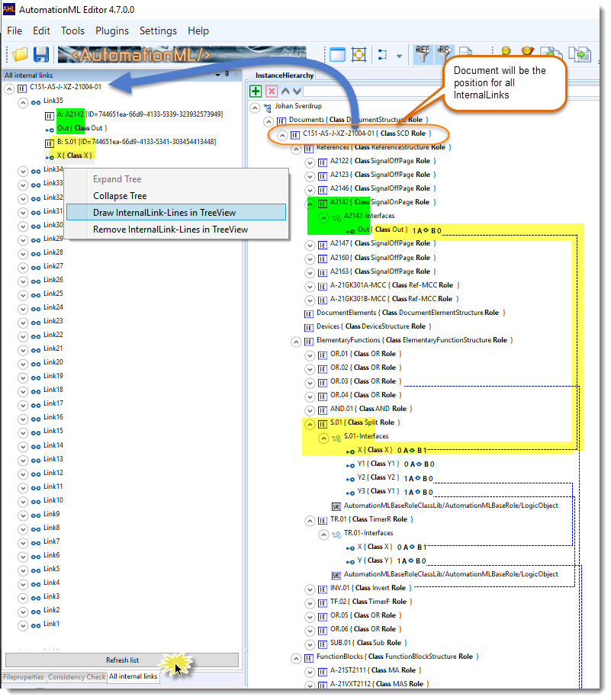Open the Help menu
This screenshot has width=611, height=700.
pos(198,31)
